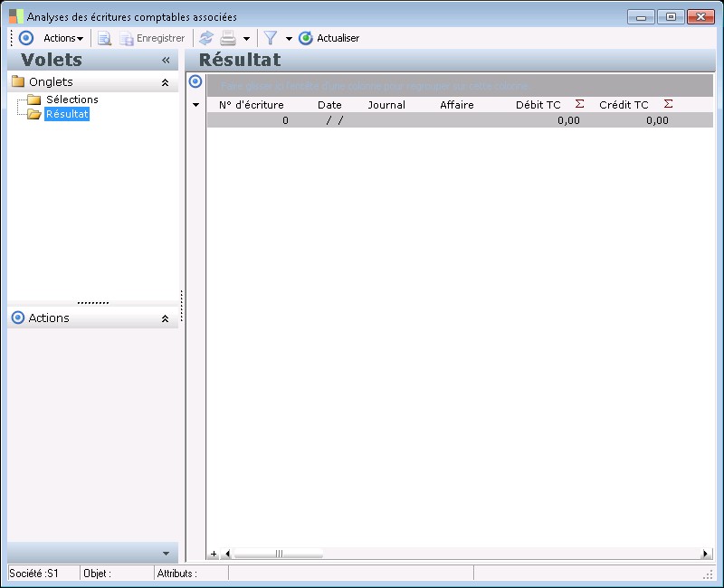Click the Actualiser refresh button
Viewport: 724px width, 588px height.
(x=329, y=38)
